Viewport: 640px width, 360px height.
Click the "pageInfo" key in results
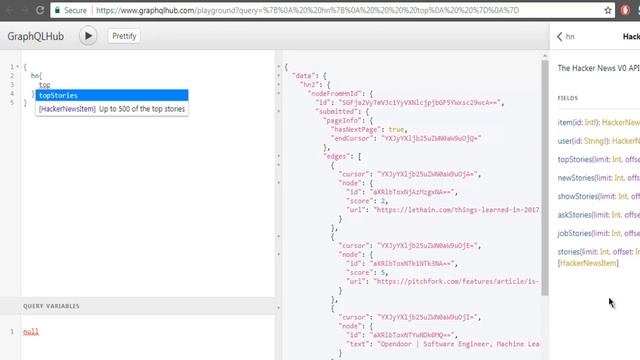(x=343, y=120)
